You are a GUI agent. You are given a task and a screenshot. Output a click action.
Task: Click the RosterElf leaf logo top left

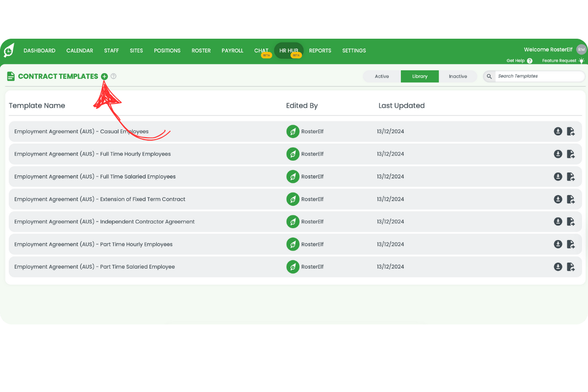click(9, 50)
